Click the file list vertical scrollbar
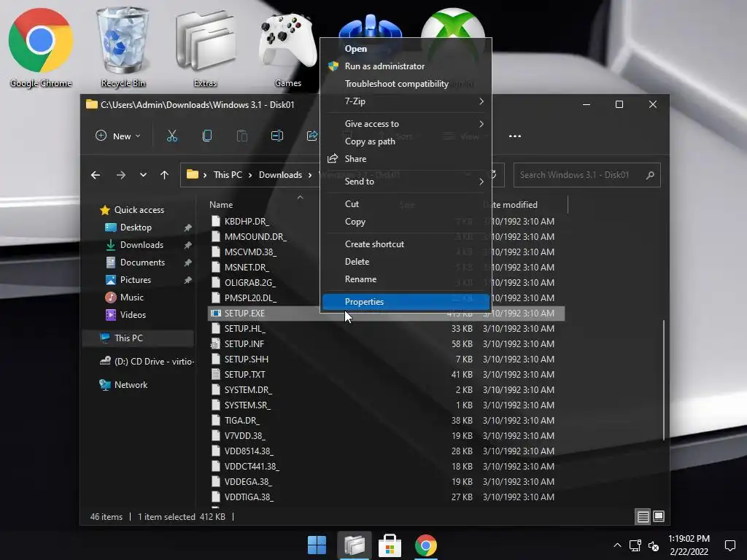Image resolution: width=747 pixels, height=560 pixels. coord(663,380)
